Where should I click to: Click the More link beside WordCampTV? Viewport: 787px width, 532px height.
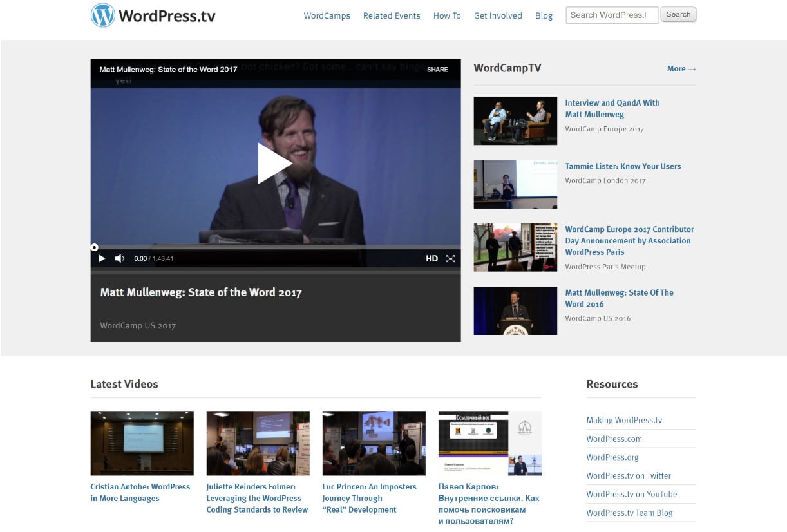681,69
